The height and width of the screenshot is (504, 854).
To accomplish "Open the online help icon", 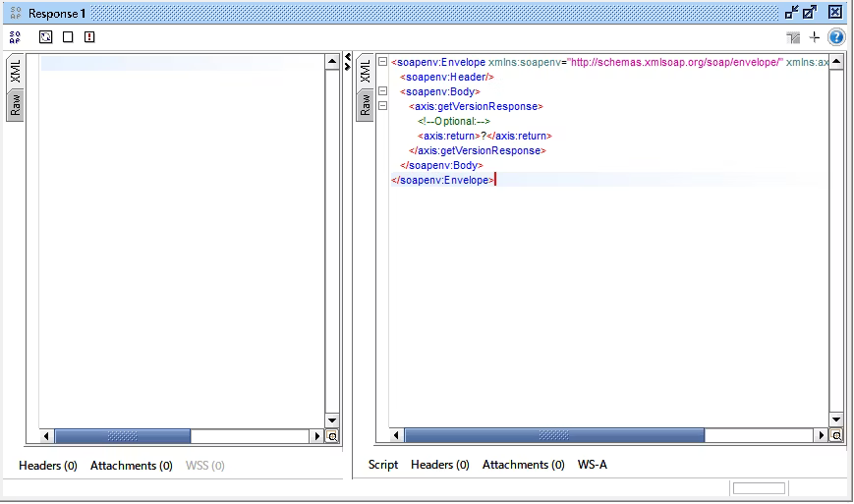I will (x=836, y=37).
